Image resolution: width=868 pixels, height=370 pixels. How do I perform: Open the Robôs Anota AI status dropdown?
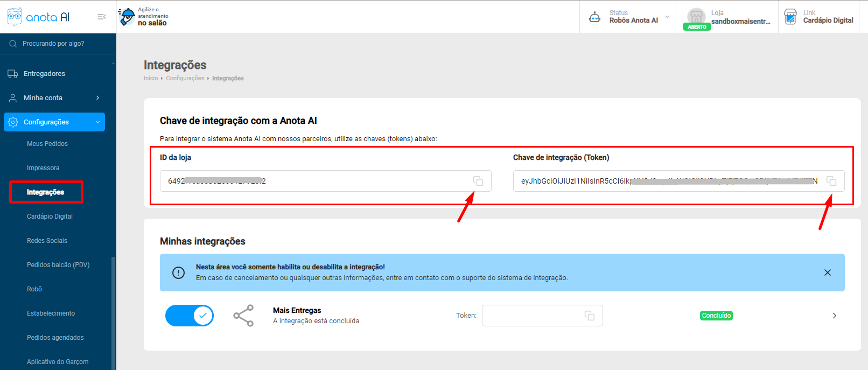[x=667, y=17]
